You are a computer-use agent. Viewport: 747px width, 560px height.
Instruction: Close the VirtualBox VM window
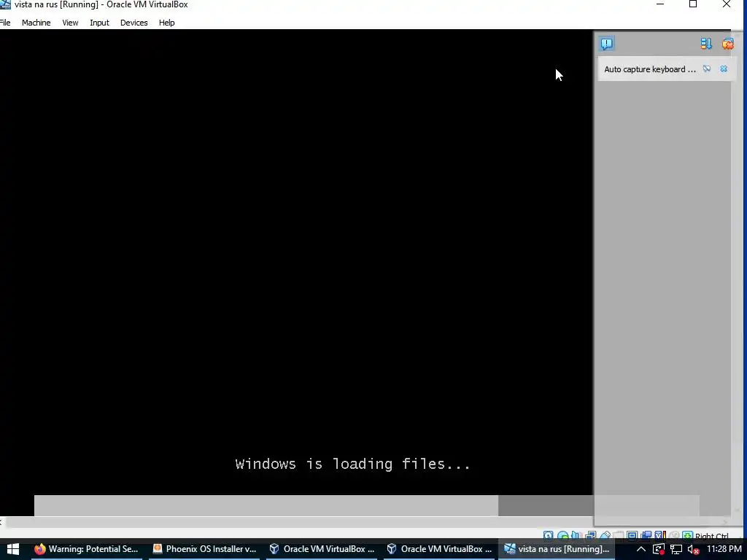click(727, 4)
